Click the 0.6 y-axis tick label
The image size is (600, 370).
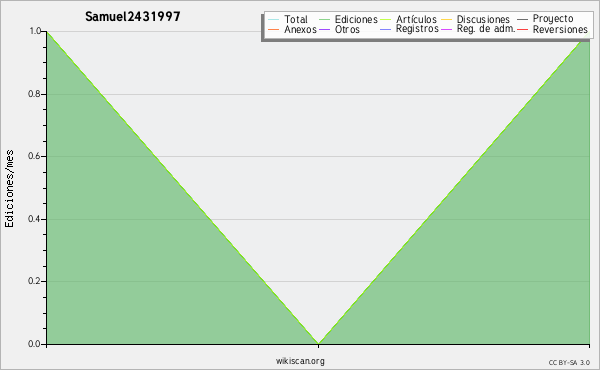click(35, 156)
